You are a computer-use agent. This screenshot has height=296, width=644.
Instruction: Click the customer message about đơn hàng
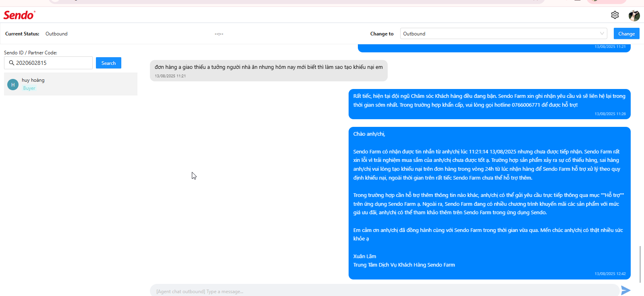point(269,70)
